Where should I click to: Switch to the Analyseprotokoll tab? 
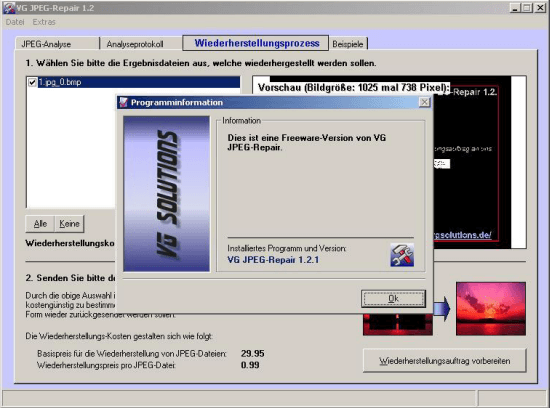pyautogui.click(x=135, y=44)
